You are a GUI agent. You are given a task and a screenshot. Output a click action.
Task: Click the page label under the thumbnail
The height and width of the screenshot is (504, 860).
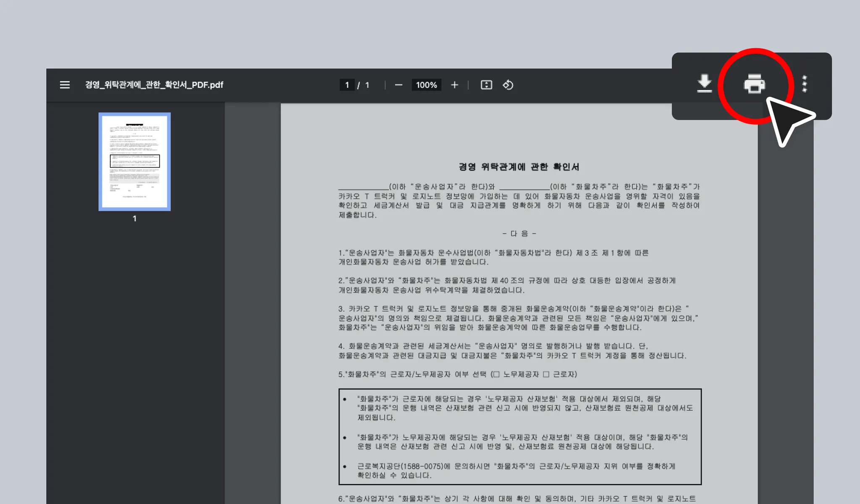[134, 218]
